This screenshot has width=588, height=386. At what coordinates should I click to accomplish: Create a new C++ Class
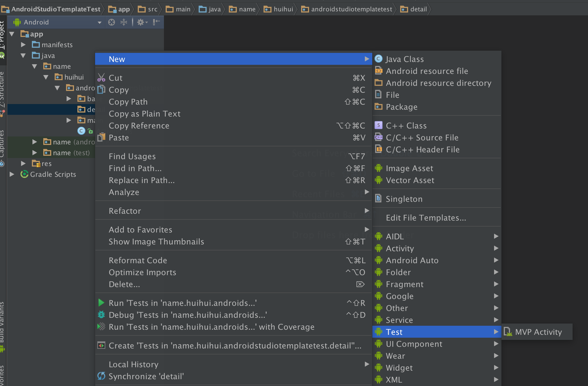pyautogui.click(x=437, y=126)
